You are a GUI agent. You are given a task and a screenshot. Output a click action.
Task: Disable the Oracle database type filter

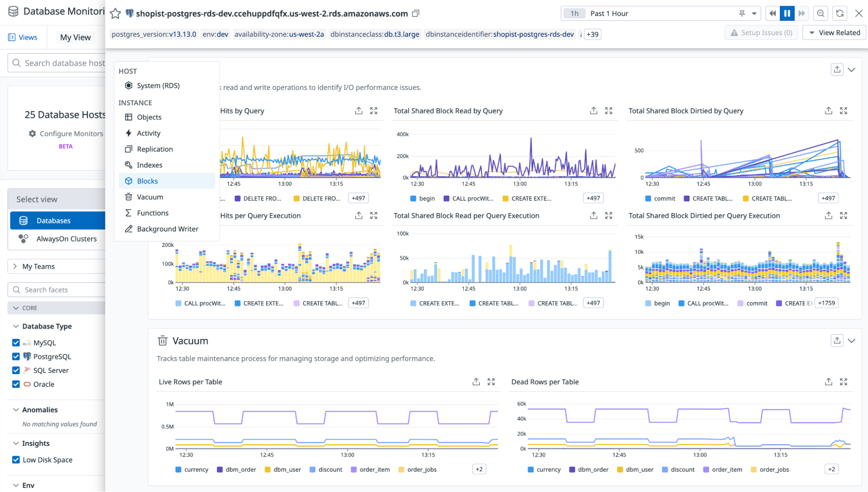[x=16, y=384]
